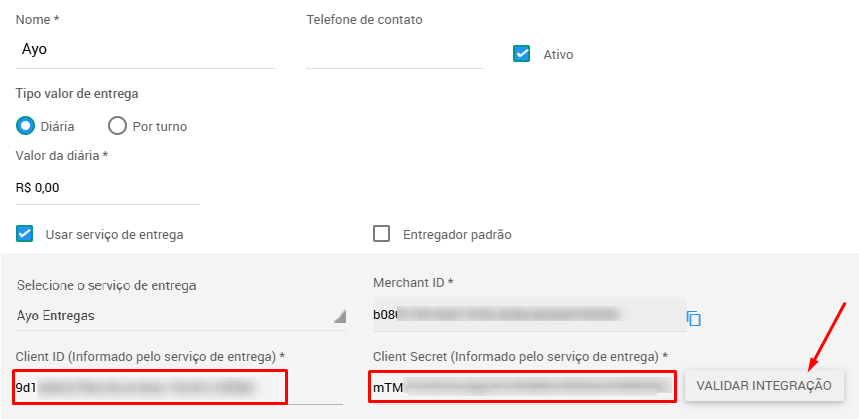
Task: Disable the Usar serviço de entrega checkbox
Action: (25, 234)
